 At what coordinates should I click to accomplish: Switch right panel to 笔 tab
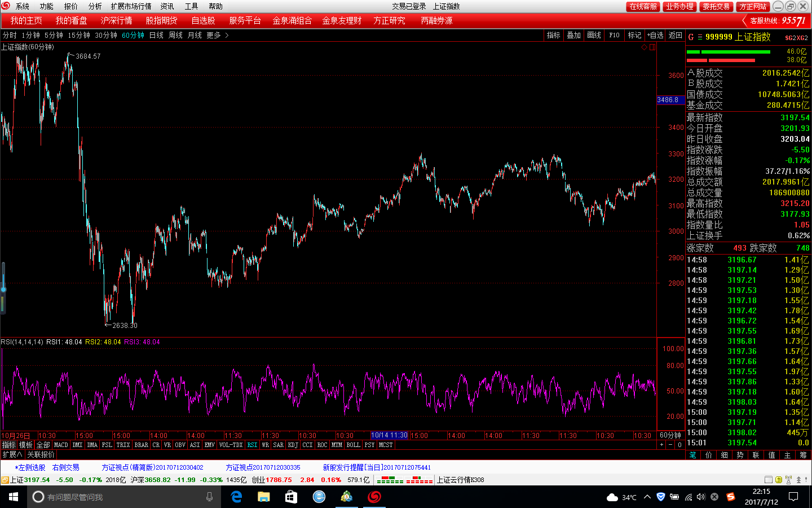pyautogui.click(x=693, y=455)
